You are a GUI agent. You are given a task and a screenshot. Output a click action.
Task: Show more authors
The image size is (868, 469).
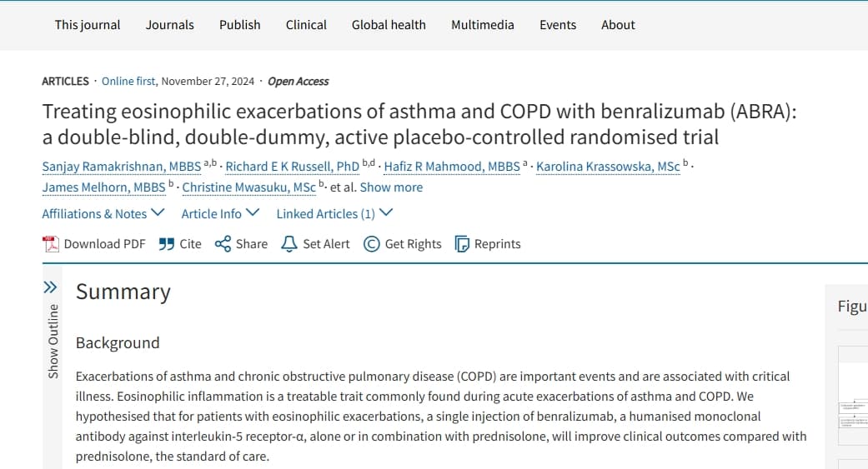(x=391, y=187)
